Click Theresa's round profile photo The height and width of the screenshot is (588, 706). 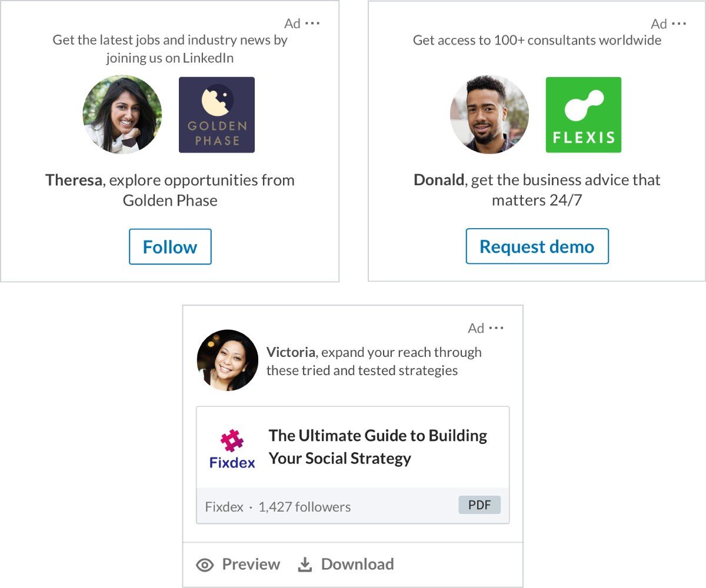click(122, 115)
